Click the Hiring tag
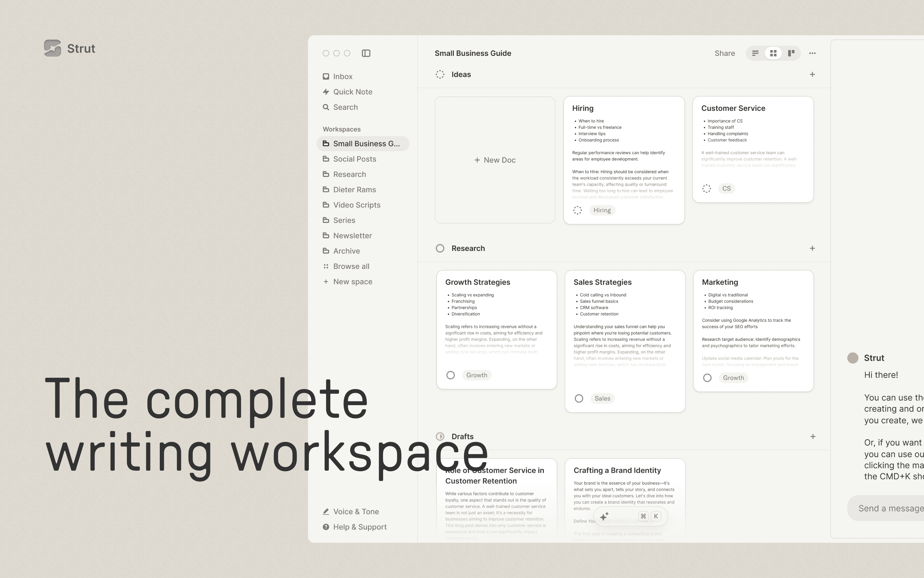The image size is (924, 578). pos(602,210)
